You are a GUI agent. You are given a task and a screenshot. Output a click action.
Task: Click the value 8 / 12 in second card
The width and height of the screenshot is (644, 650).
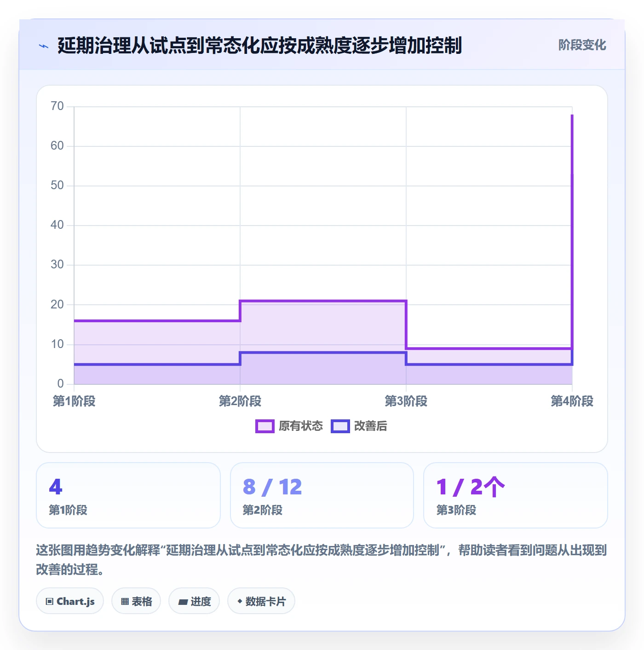click(272, 487)
